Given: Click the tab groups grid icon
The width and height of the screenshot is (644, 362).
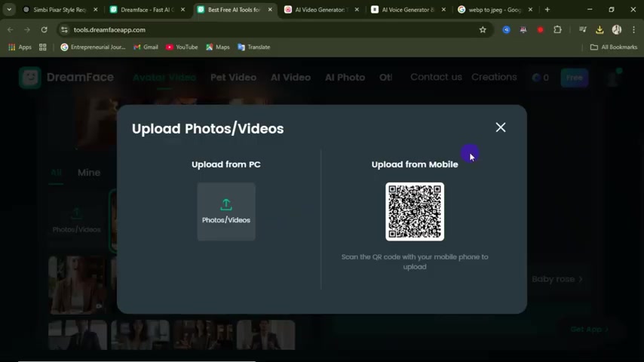Looking at the screenshot, I should pyautogui.click(x=43, y=48).
